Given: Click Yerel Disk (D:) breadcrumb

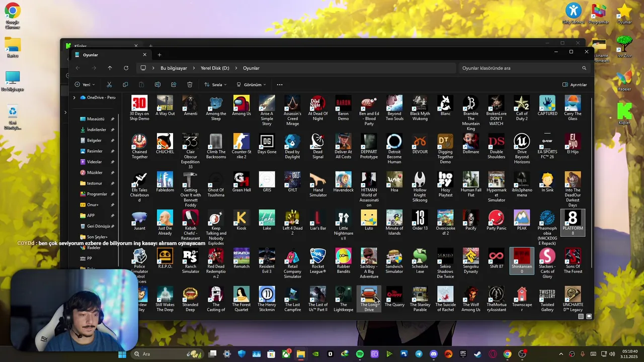Looking at the screenshot, I should (x=215, y=68).
